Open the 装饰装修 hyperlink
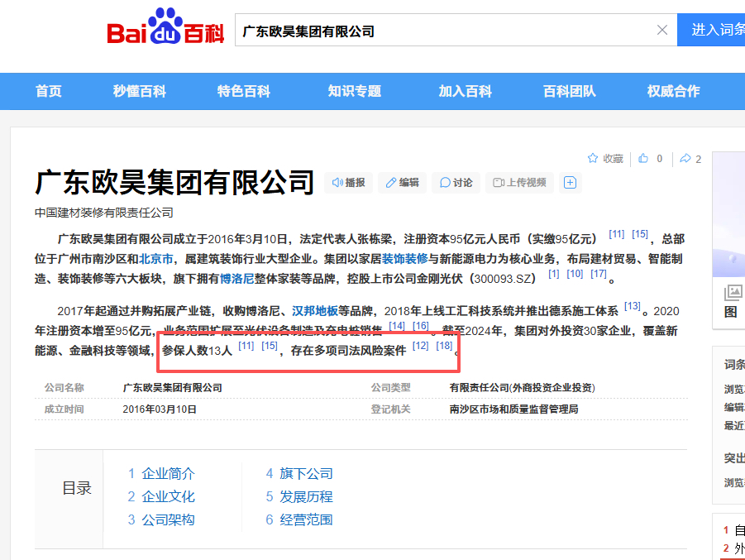 405,259
